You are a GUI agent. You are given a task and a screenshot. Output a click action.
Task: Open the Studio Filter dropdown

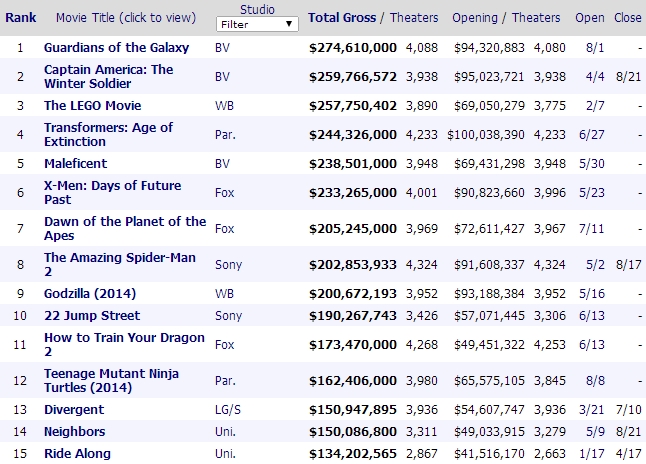[257, 23]
